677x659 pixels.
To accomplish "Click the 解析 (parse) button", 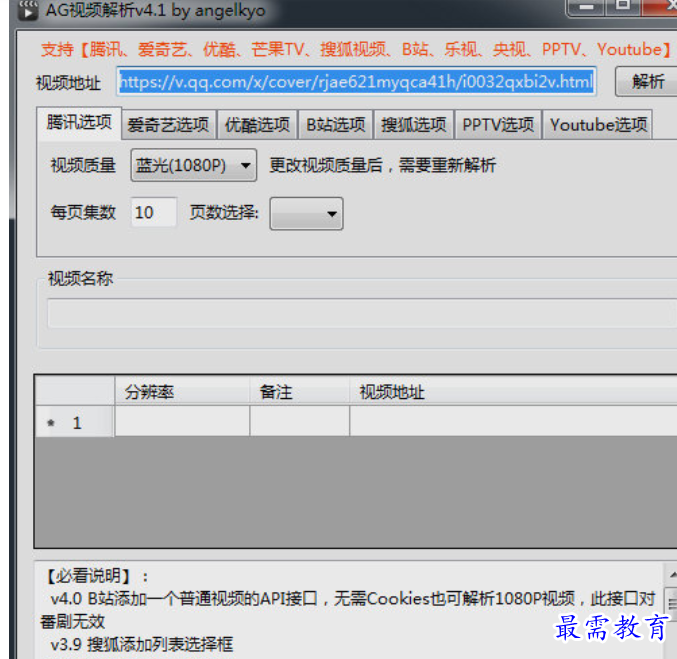I will click(646, 81).
